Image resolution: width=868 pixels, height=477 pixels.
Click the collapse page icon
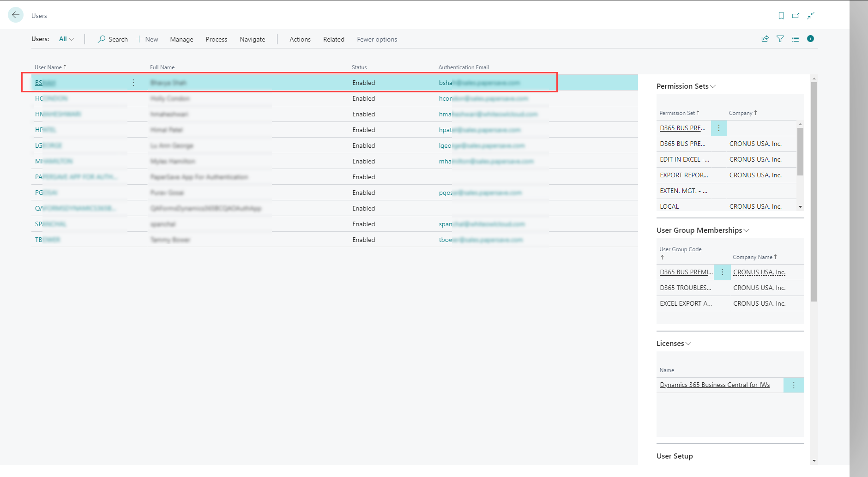tap(811, 16)
